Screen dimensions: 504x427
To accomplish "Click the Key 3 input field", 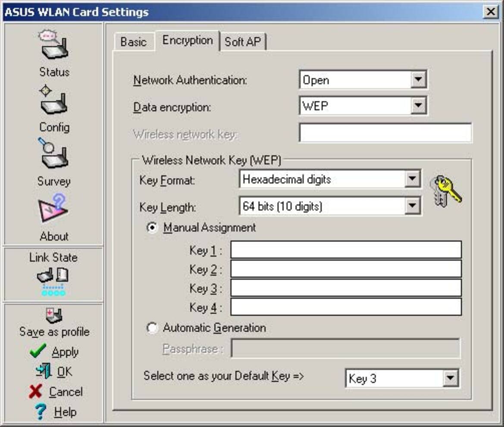I will coord(346,288).
